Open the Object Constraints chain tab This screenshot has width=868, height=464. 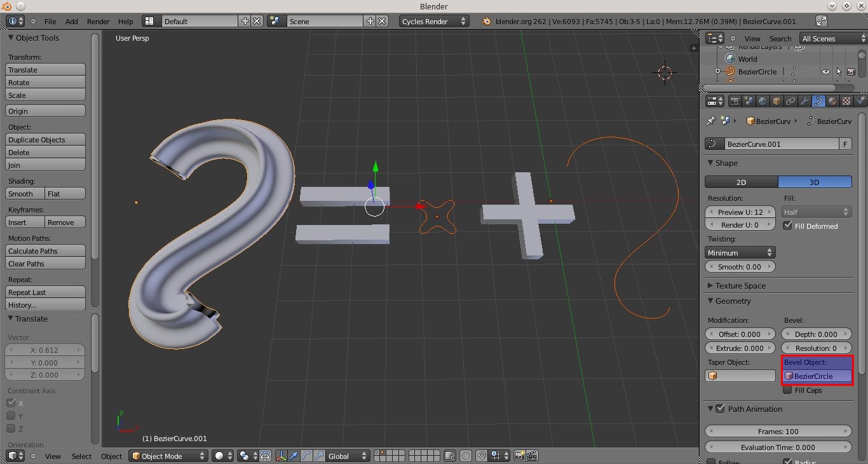pyautogui.click(x=790, y=101)
